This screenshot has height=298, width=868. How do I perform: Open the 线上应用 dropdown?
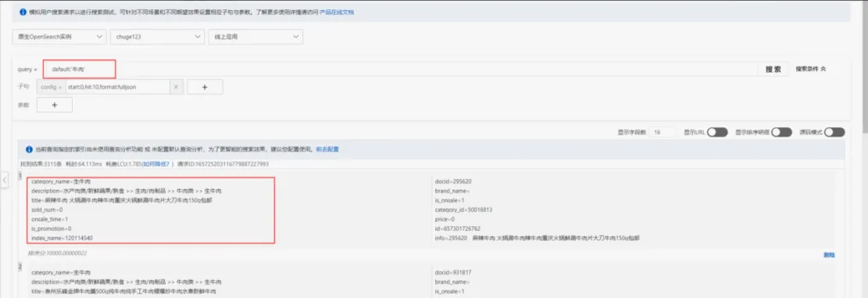tap(255, 37)
